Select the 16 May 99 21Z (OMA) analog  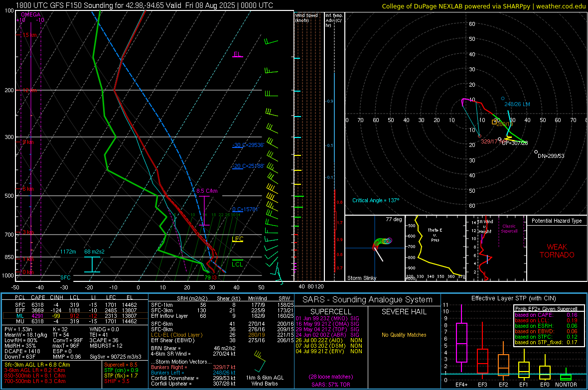point(328,324)
